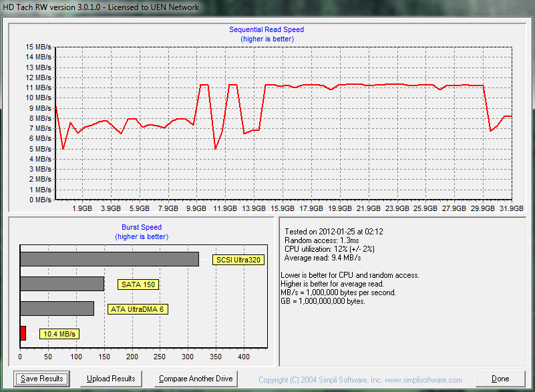Click the 'Higher is better for average read' note
This screenshot has width=535, height=392.
(332, 284)
